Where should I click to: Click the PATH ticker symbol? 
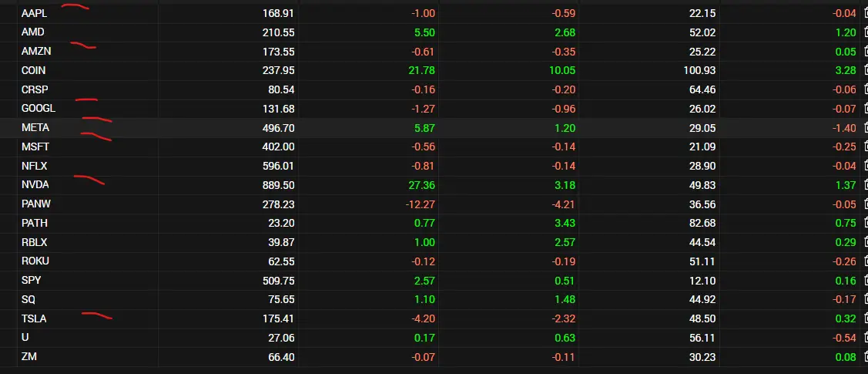35,223
